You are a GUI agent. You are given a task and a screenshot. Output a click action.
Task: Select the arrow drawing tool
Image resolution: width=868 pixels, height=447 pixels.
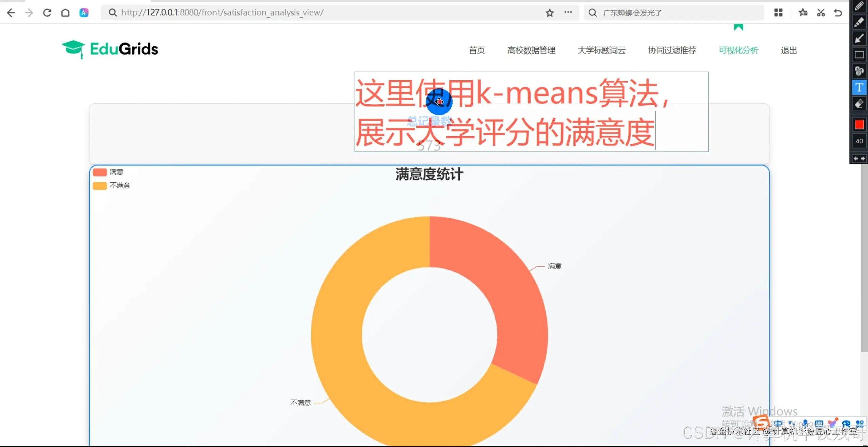click(859, 39)
